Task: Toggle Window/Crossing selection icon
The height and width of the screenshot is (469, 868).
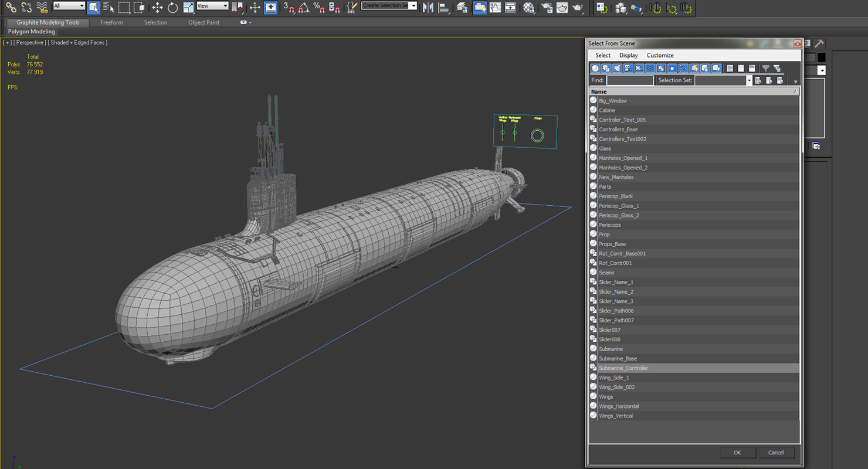Action: point(139,8)
